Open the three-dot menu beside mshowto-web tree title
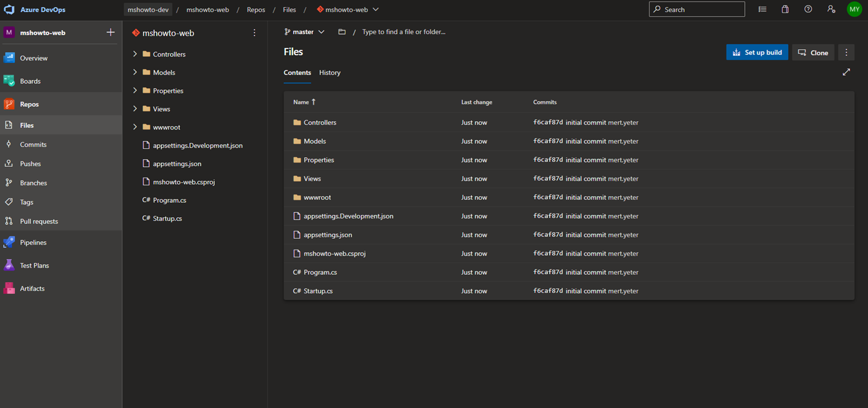 coord(255,33)
